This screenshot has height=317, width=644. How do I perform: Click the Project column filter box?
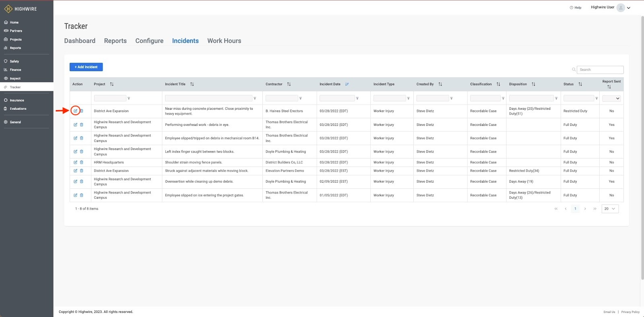click(110, 98)
